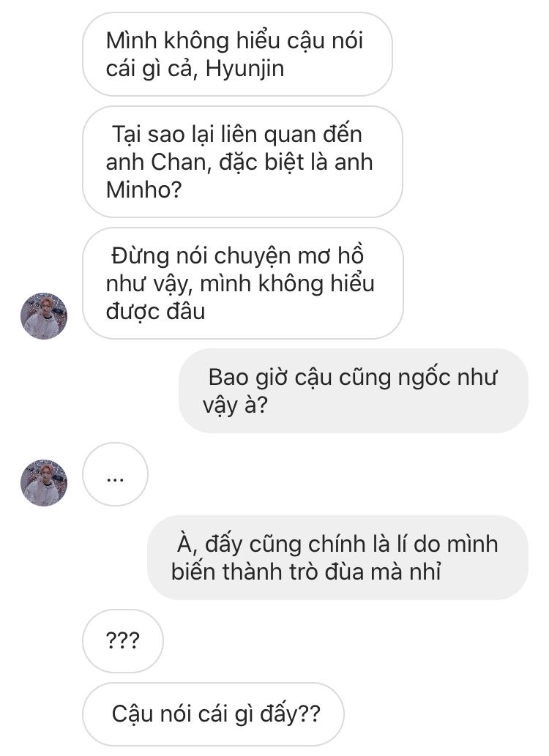Tap the avatar beside the 'Đừng nói chuyện mơ hồ' message
This screenshot has height=756, width=549.
click(x=44, y=316)
